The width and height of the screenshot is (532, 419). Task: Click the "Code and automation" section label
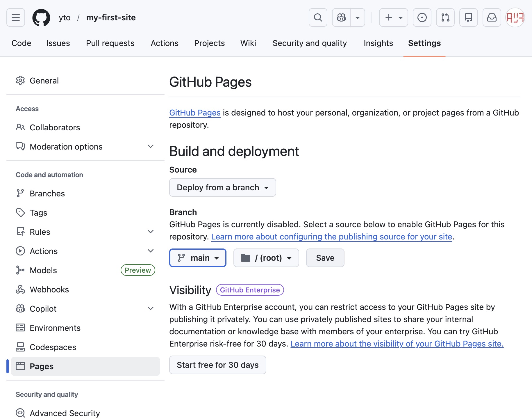[x=49, y=175]
